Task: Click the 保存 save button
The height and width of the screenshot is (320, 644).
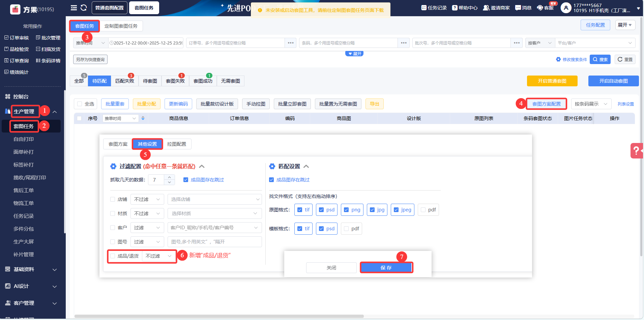Action: click(386, 268)
